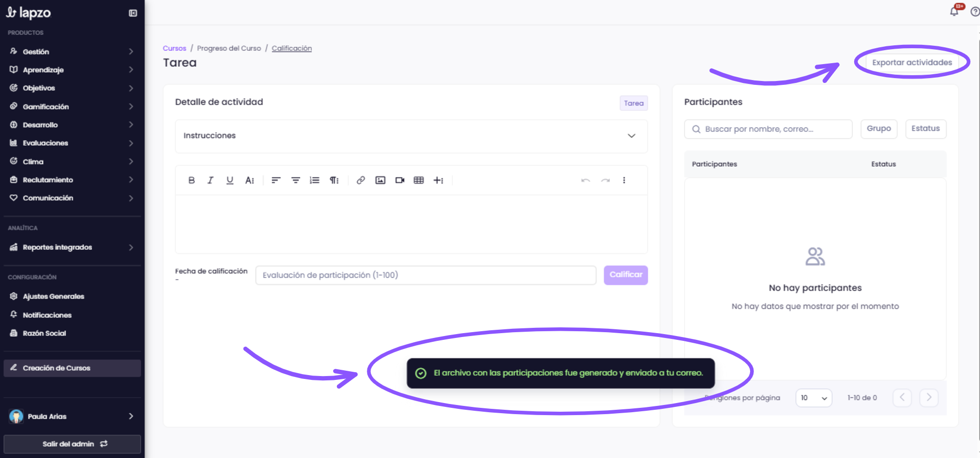Open the Calificación breadcrumb link
This screenshot has width=980, height=458.
pyautogui.click(x=292, y=48)
